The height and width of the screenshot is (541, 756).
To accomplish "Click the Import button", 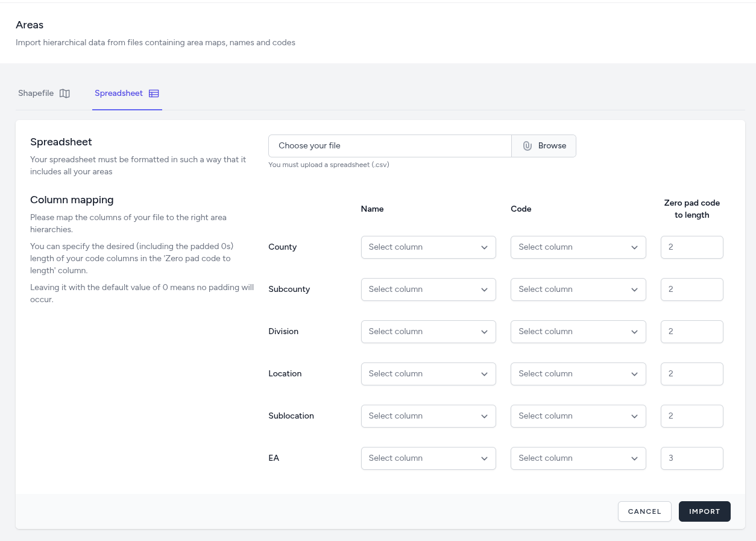I will 704,511.
